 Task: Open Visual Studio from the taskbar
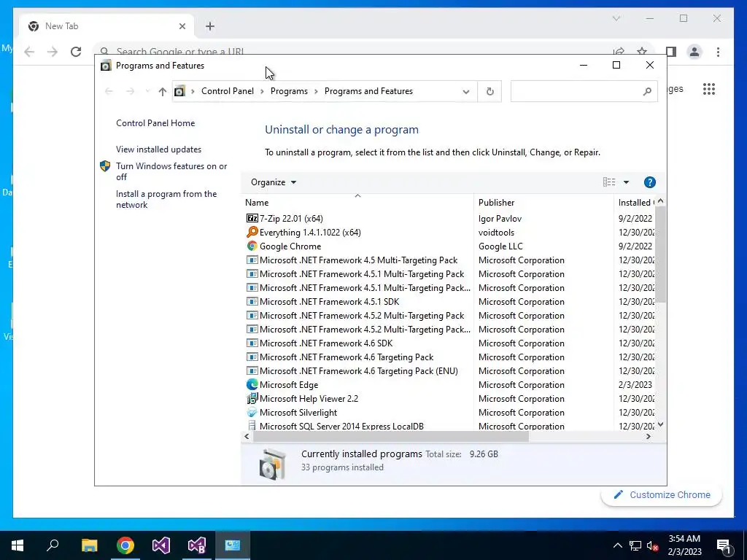[x=161, y=545]
